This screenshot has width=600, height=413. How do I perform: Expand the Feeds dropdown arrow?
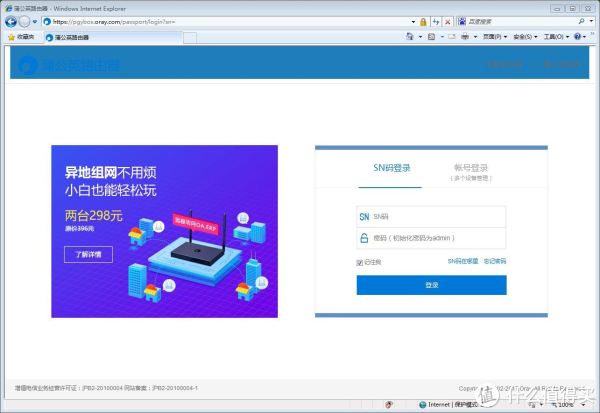point(442,37)
